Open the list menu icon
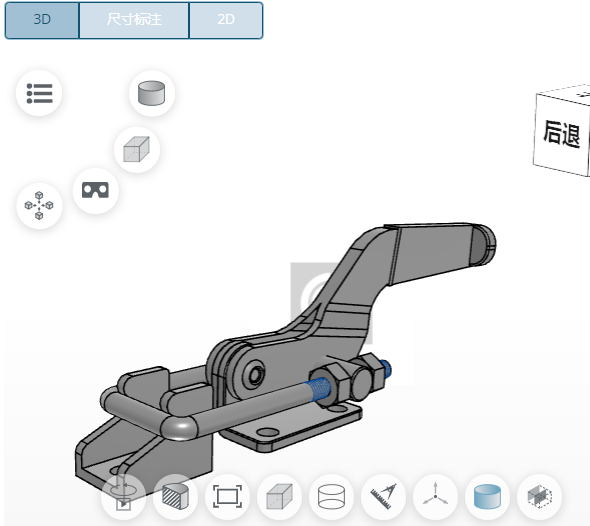The image size is (590, 526). [39, 93]
